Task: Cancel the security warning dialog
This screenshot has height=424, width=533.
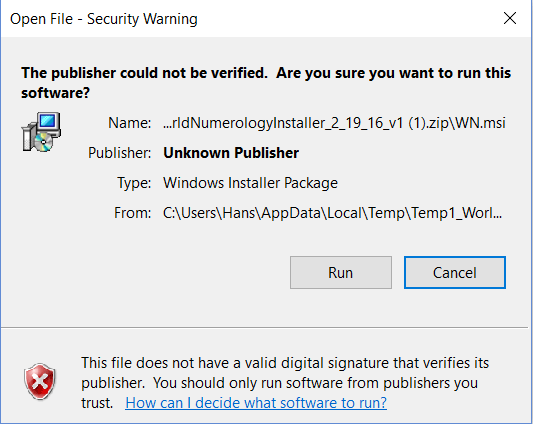Action: coord(455,272)
